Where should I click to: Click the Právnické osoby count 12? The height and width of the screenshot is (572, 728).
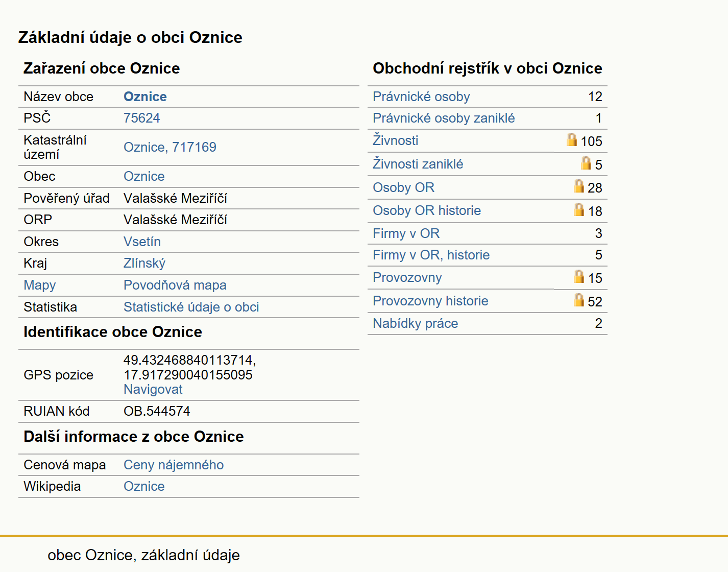coord(595,97)
